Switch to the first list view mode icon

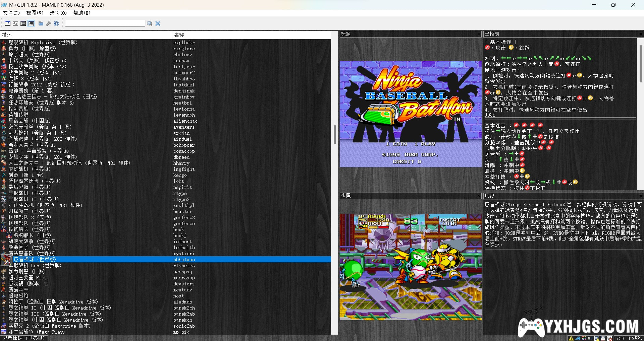click(x=7, y=23)
